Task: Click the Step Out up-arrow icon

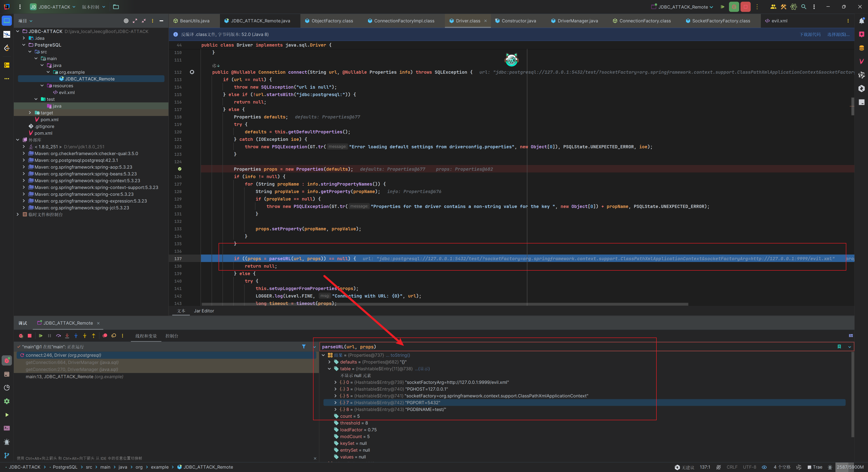Action: click(94, 335)
